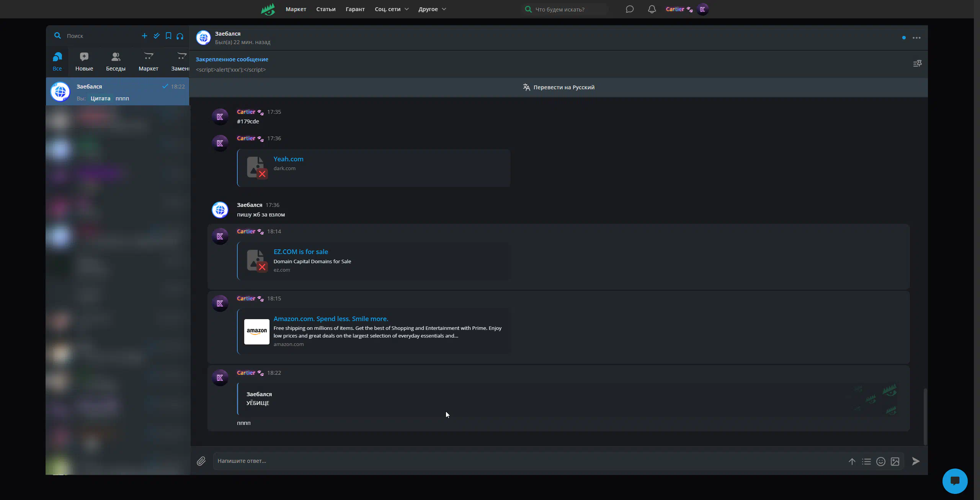
Task: Click broken image icon on Yeah.com card
Action: (257, 168)
